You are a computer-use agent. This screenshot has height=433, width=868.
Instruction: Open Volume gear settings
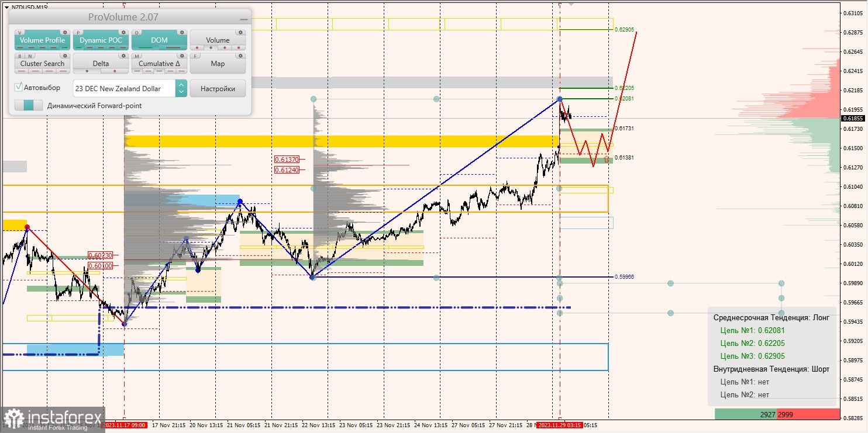240,33
